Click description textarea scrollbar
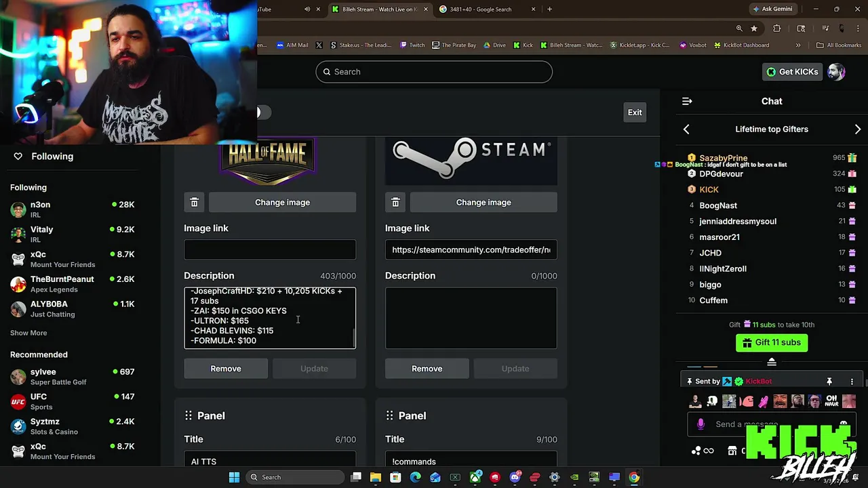The image size is (868, 488). tap(353, 336)
